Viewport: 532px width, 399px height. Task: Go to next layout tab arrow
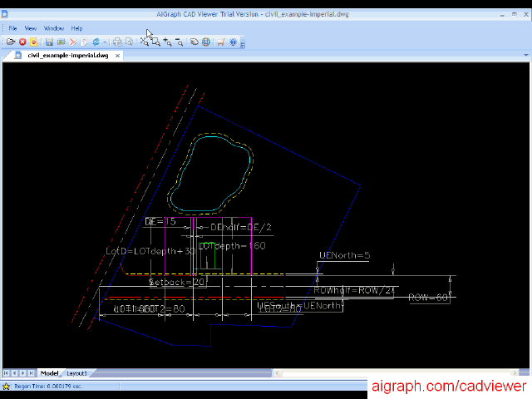pyautogui.click(x=22, y=373)
